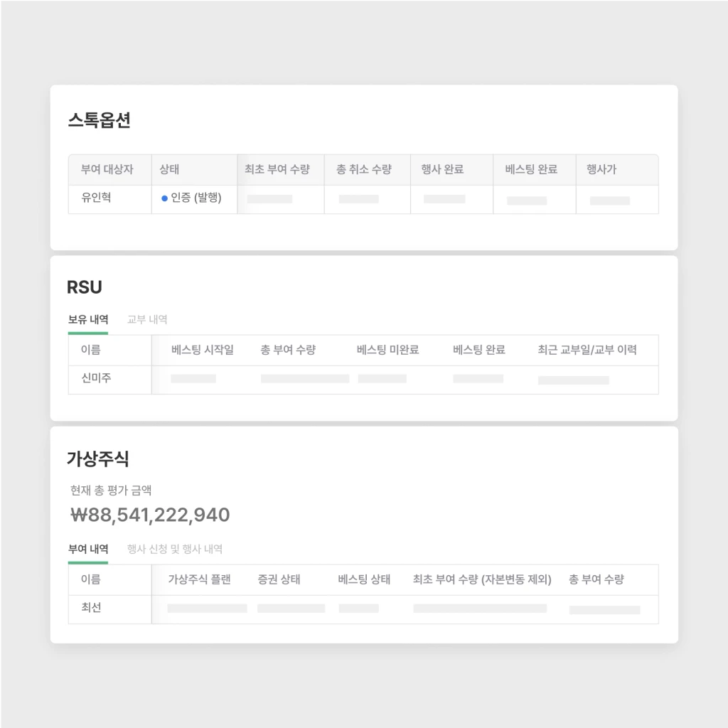Select the 부여 내역 tab
Screen dimensions: 728x728
click(88, 549)
